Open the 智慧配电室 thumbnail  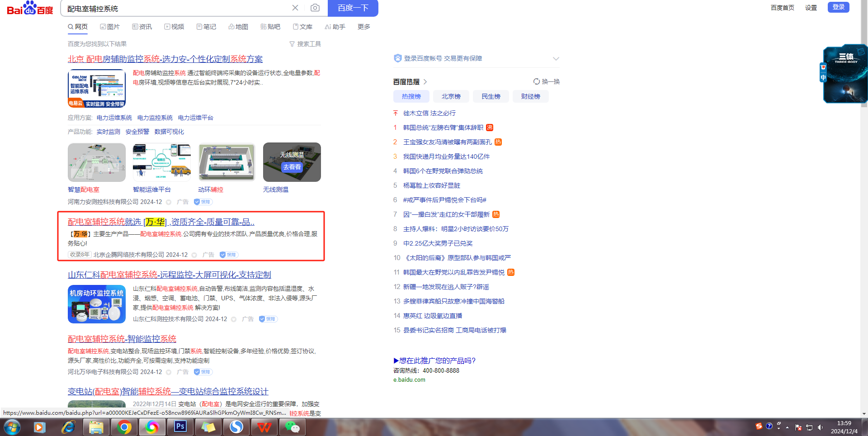click(x=97, y=162)
